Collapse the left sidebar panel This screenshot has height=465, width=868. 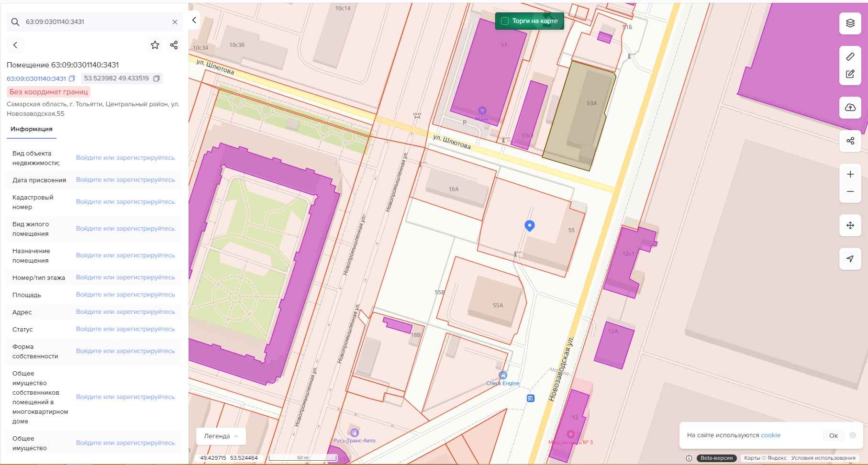click(194, 20)
